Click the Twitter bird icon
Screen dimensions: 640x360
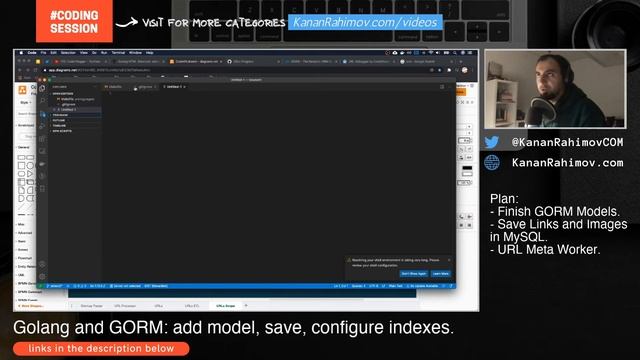coord(492,142)
